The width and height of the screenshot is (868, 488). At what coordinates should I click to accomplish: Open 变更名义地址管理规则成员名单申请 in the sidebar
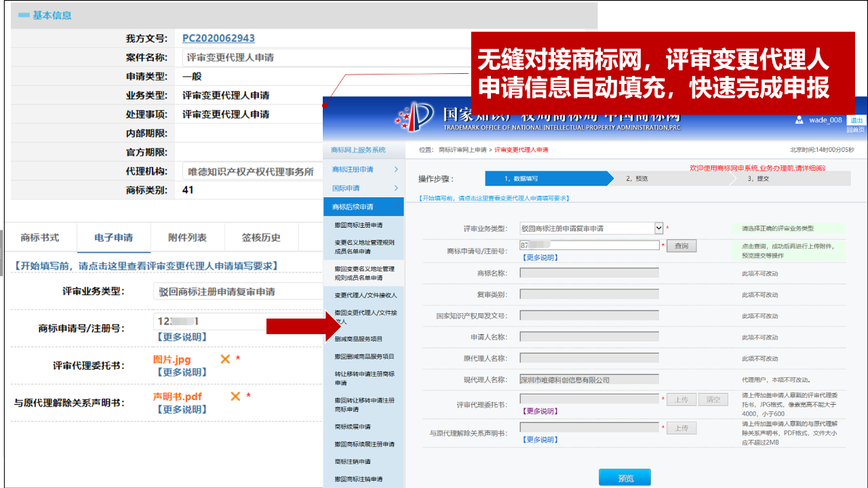(363, 247)
